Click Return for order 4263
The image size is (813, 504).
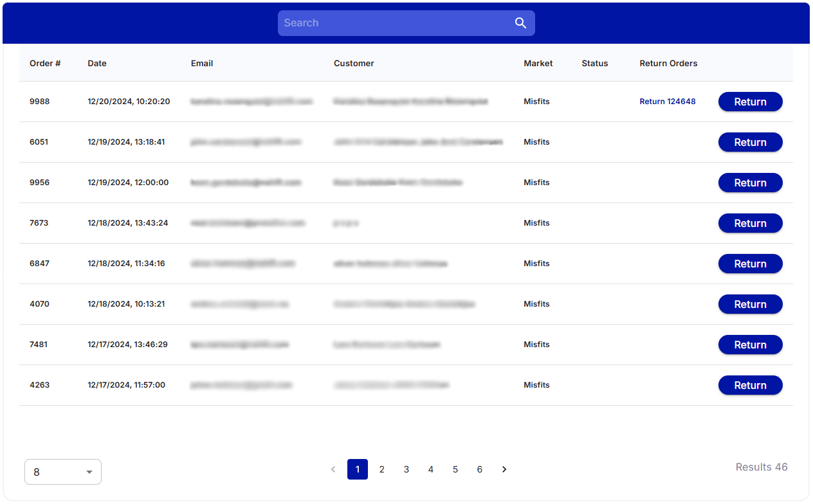pos(750,385)
